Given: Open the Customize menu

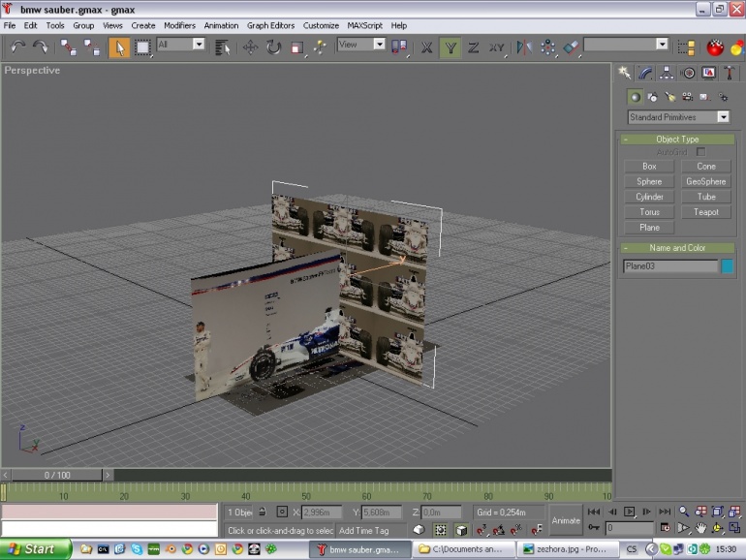Looking at the screenshot, I should pyautogui.click(x=321, y=26).
